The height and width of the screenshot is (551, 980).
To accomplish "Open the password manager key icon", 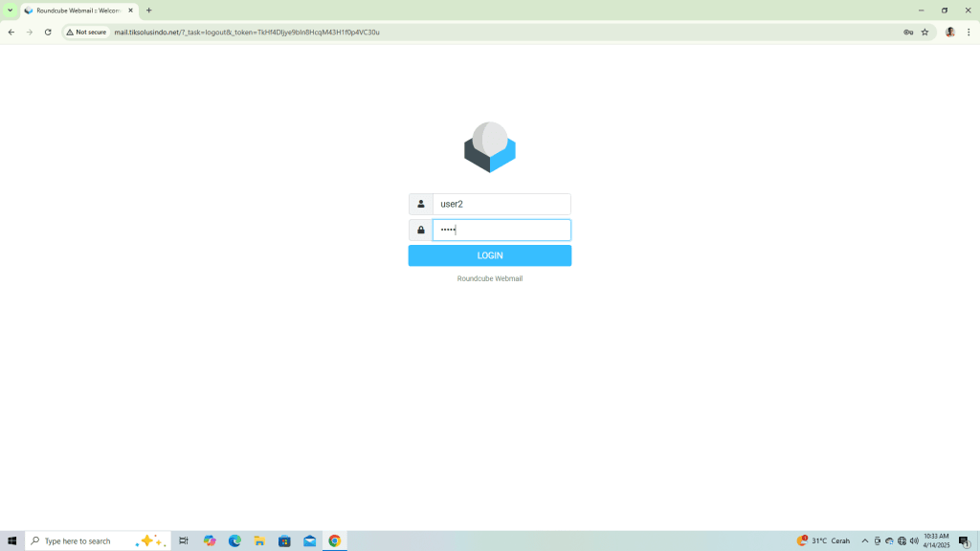I will [x=907, y=32].
